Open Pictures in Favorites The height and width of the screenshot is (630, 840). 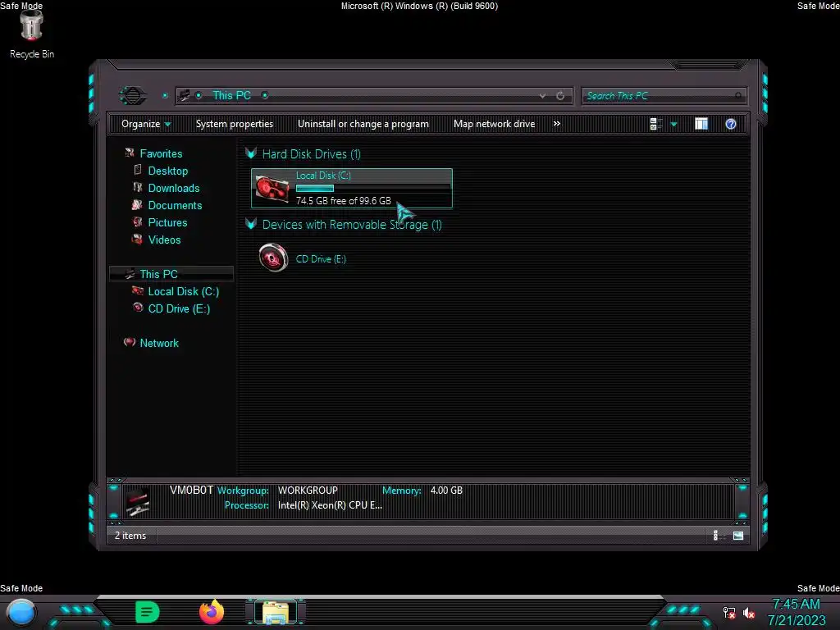coord(167,222)
